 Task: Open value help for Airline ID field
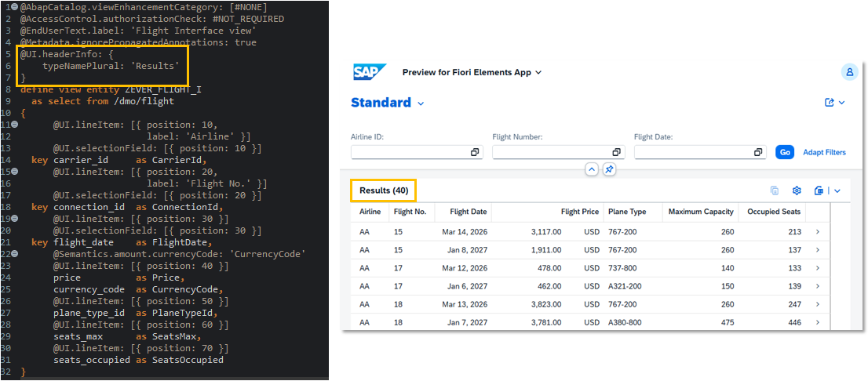[x=474, y=152]
